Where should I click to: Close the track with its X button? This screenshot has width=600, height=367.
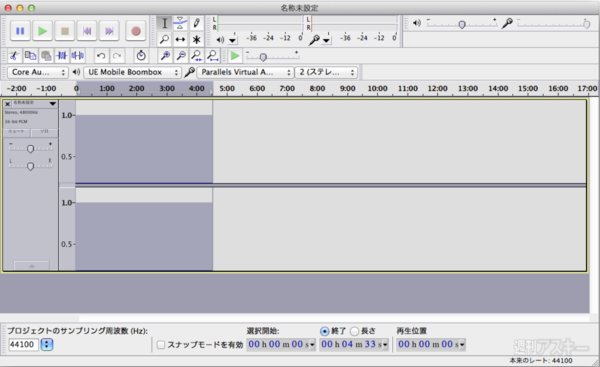(7, 104)
